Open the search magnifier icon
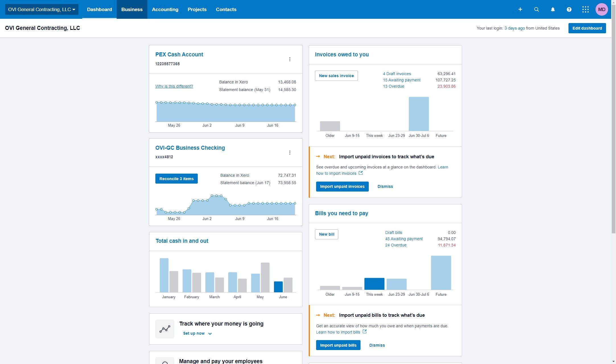This screenshot has height=364, width=616. click(536, 9)
